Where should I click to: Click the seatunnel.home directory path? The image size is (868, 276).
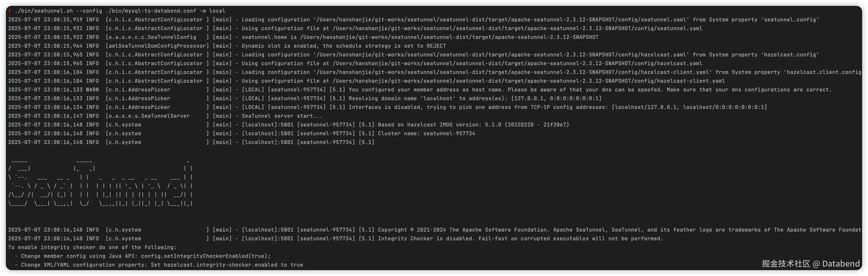coord(449,37)
